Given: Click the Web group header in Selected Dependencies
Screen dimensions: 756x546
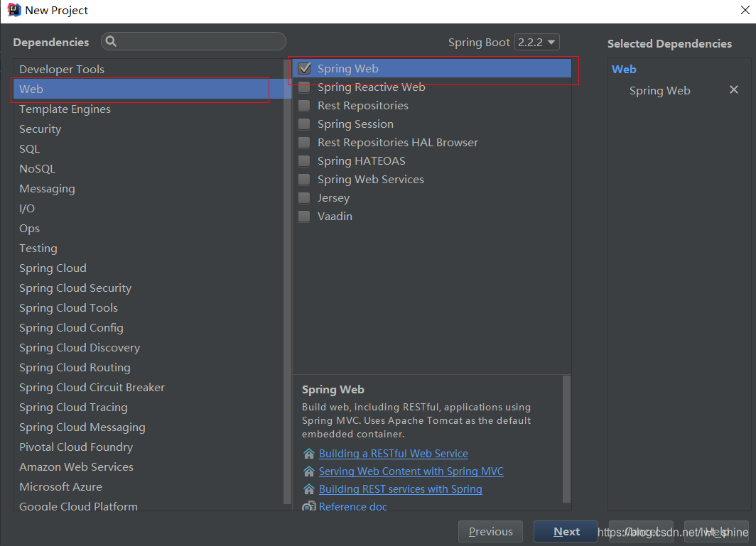Looking at the screenshot, I should click(x=624, y=70).
